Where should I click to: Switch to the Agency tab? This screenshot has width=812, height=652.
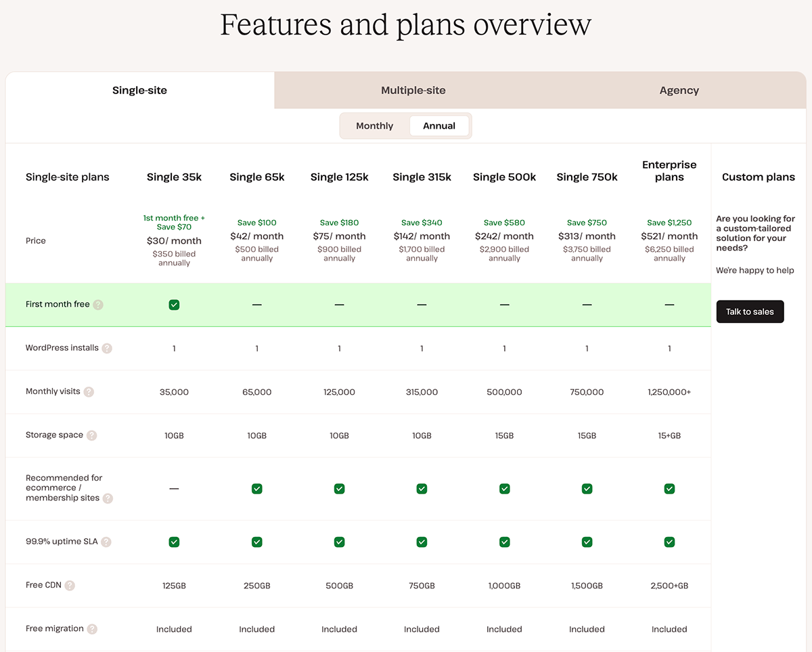pyautogui.click(x=679, y=90)
